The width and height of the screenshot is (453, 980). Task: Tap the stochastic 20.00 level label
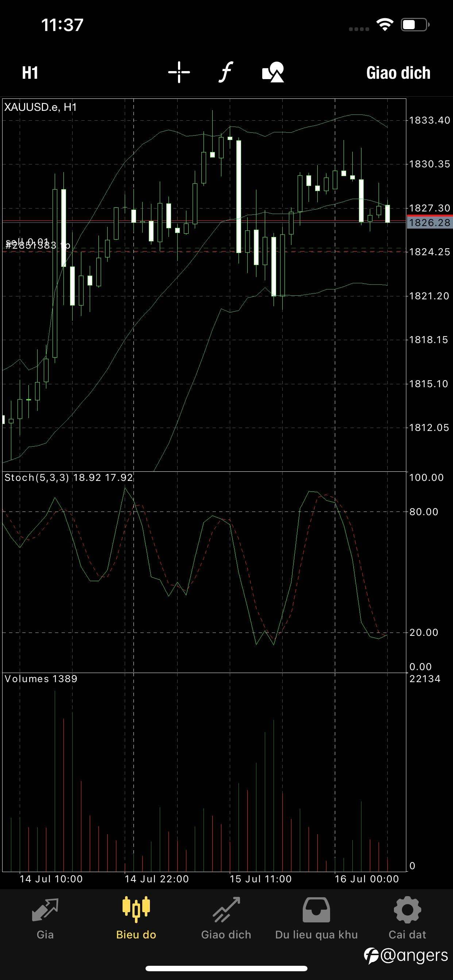424,632
